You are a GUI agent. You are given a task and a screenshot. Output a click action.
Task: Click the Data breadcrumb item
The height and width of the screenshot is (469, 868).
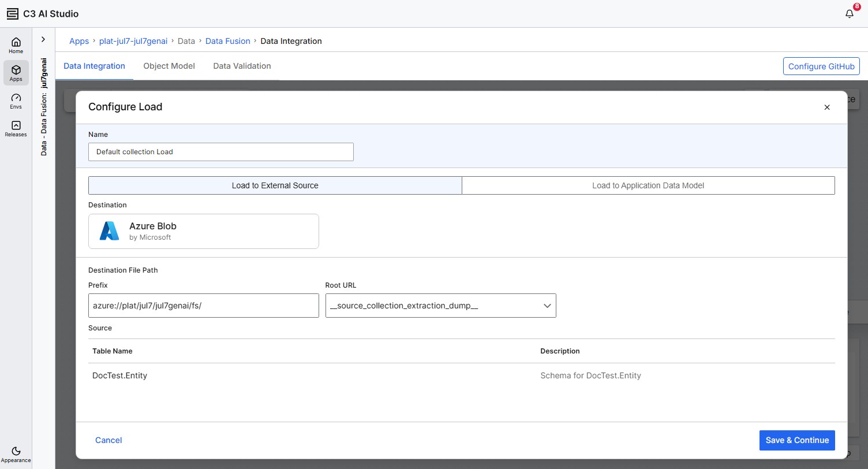point(186,41)
